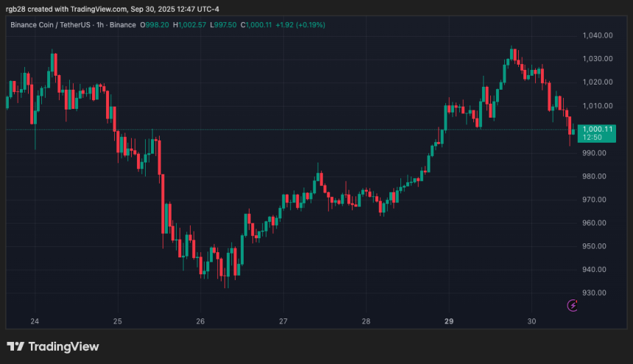Click the 930.00 price axis label
633x364 pixels.
tap(594, 293)
